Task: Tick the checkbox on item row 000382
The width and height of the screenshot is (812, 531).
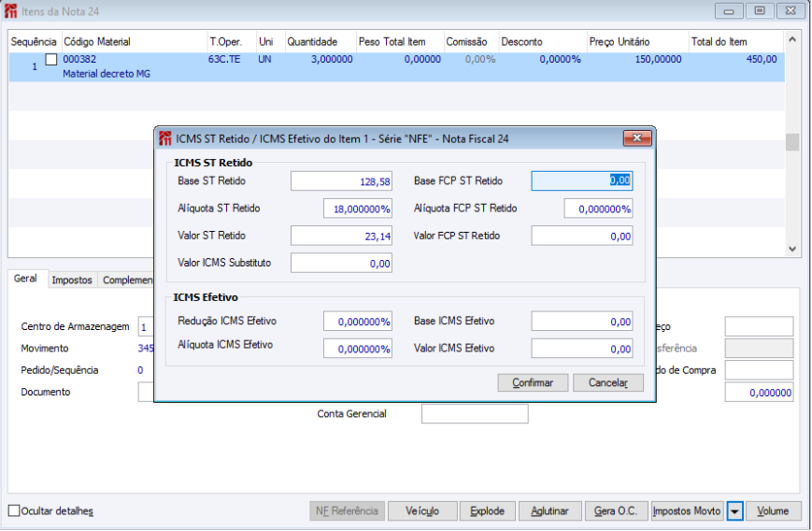Action: click(x=50, y=60)
